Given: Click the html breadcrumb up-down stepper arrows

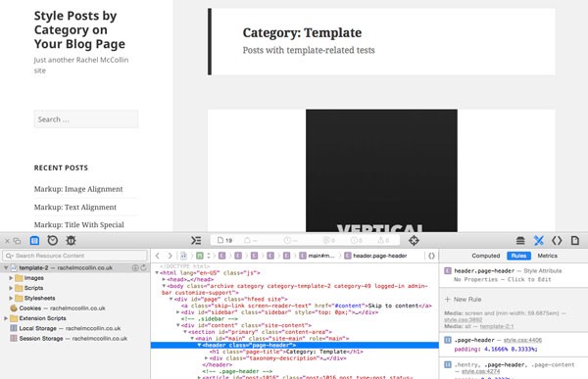Looking at the screenshot, I should tap(209, 256).
